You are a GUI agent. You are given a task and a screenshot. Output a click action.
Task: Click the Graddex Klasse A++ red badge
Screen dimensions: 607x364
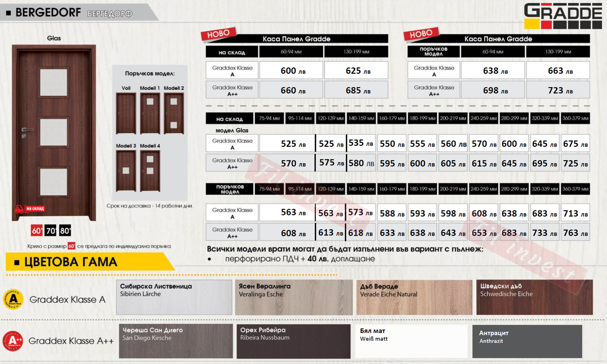point(13,341)
